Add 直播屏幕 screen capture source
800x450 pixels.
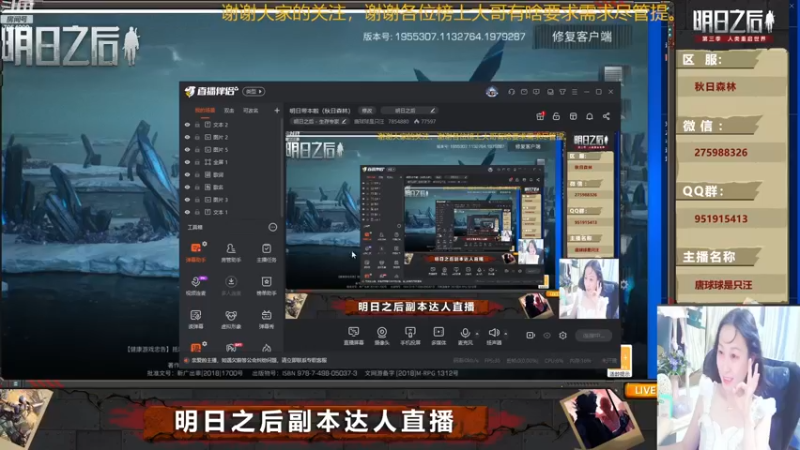tap(354, 336)
